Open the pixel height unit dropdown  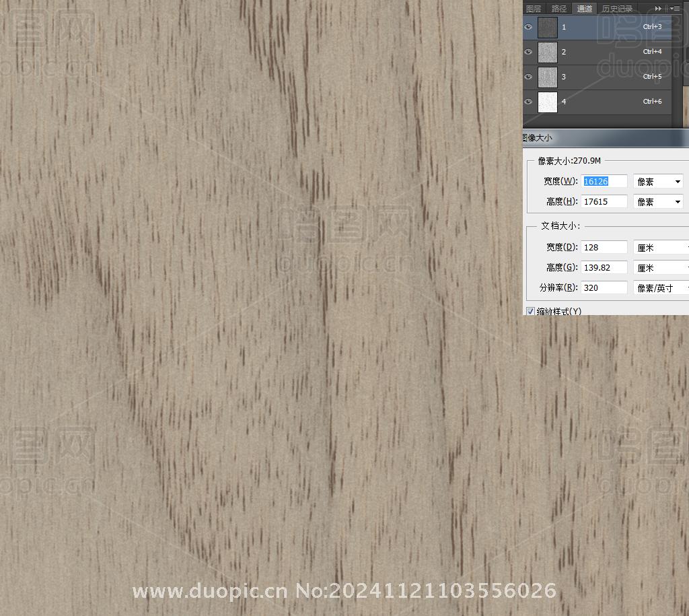pos(658,202)
